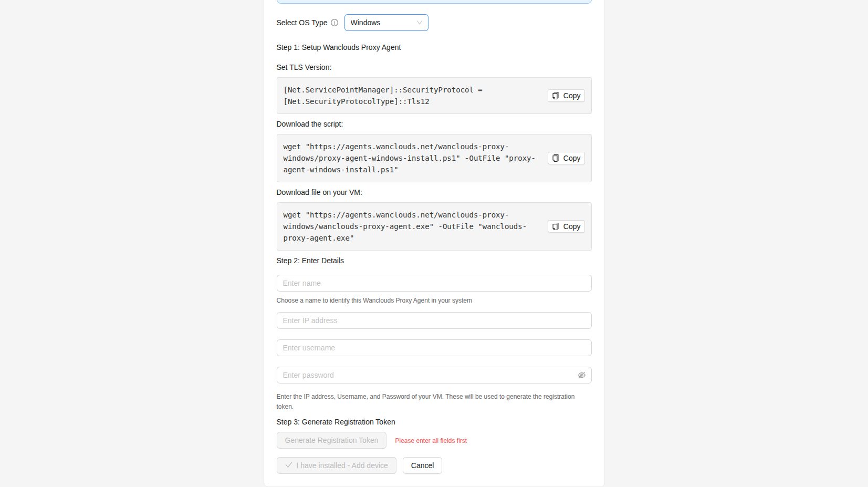Click the 'Please enter all fields first' warning

pyautogui.click(x=431, y=441)
